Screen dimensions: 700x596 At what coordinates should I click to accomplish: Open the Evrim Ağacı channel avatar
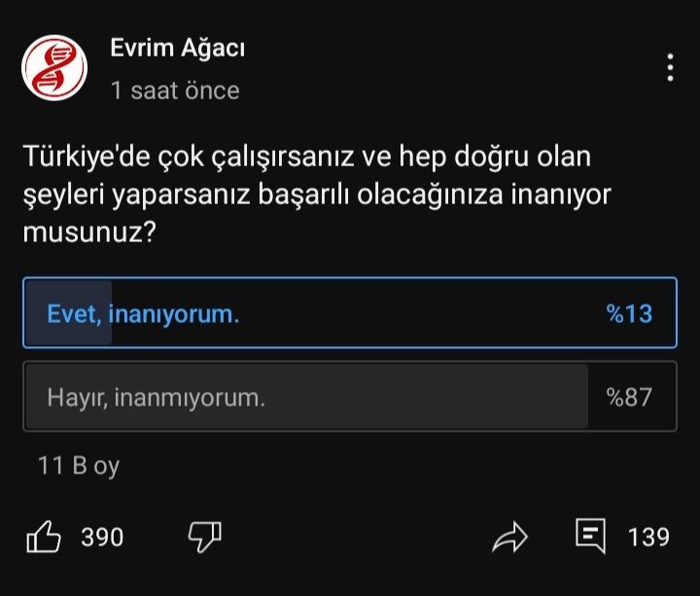54,68
